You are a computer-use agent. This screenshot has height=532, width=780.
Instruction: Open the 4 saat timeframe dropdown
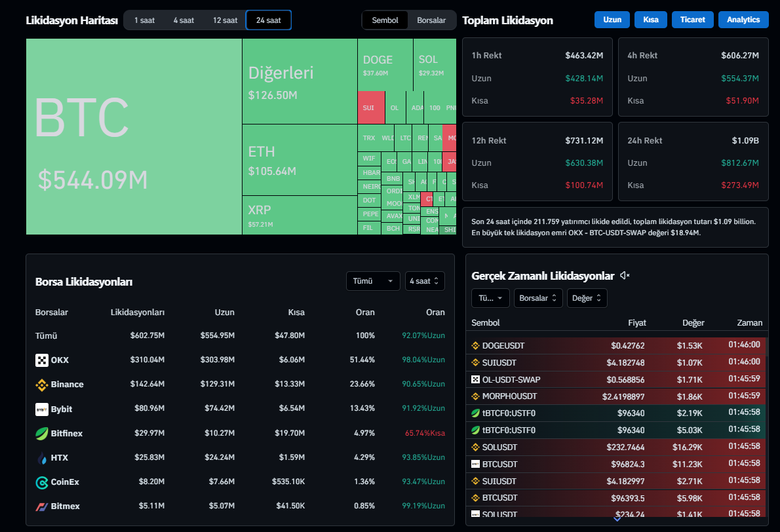point(425,281)
